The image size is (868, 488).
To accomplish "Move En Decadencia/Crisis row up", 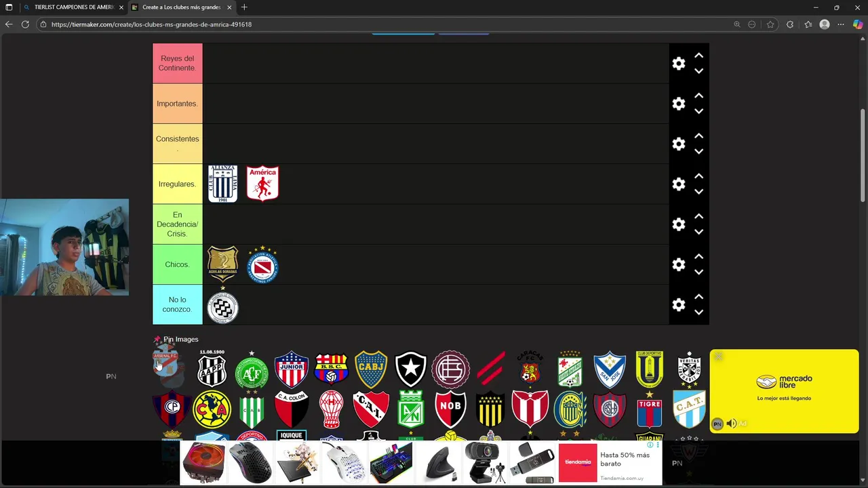I will (698, 216).
